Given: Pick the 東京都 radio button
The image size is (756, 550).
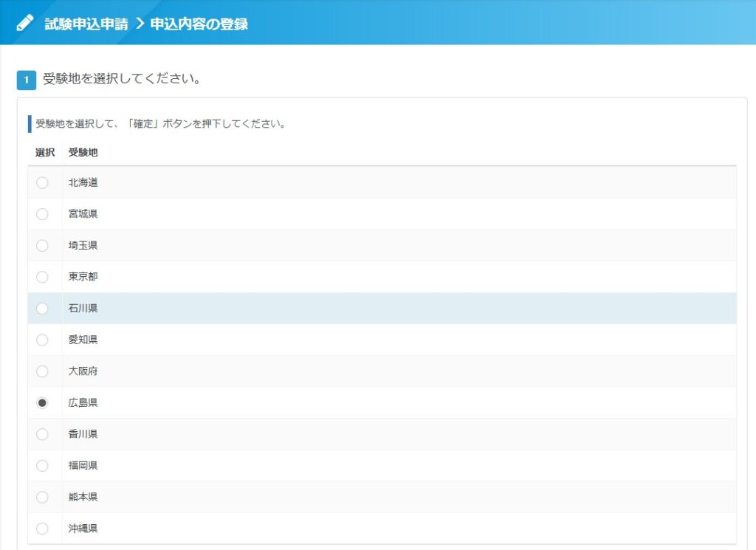Looking at the screenshot, I should (42, 277).
